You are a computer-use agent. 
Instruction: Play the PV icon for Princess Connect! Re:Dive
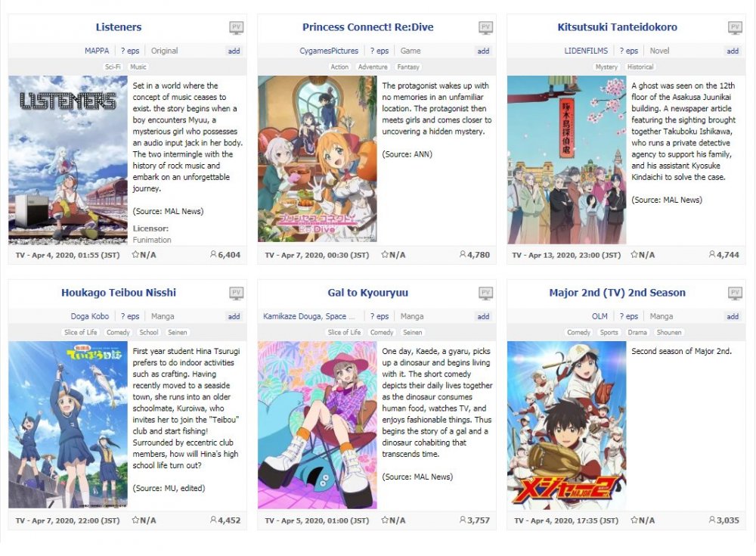pyautogui.click(x=485, y=27)
